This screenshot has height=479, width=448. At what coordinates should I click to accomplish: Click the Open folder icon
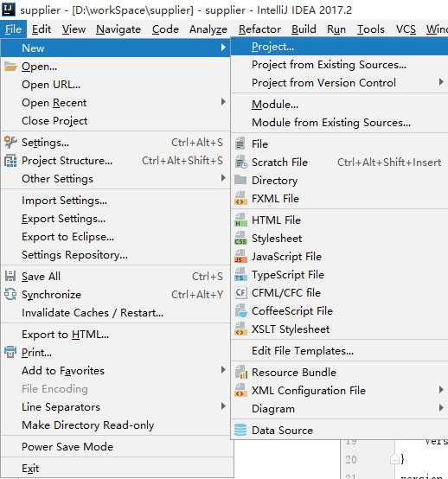pyautogui.click(x=10, y=67)
